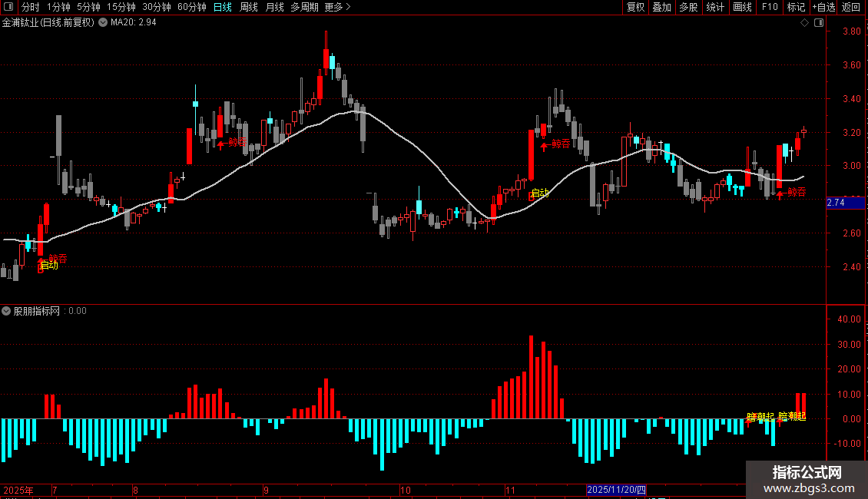
Task: Open the 统计 statistics tool
Action: coord(715,7)
